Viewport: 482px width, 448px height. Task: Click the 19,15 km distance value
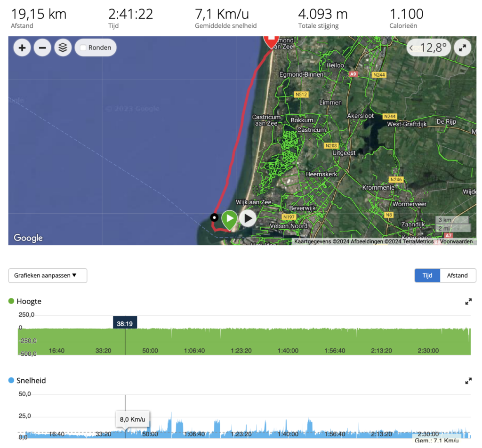pos(39,14)
